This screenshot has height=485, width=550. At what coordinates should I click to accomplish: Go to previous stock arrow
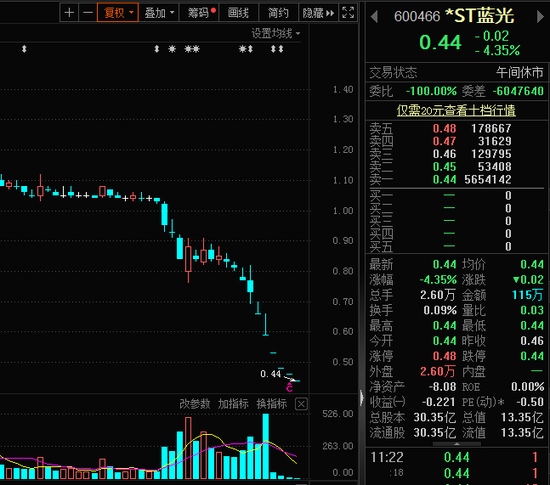point(374,16)
